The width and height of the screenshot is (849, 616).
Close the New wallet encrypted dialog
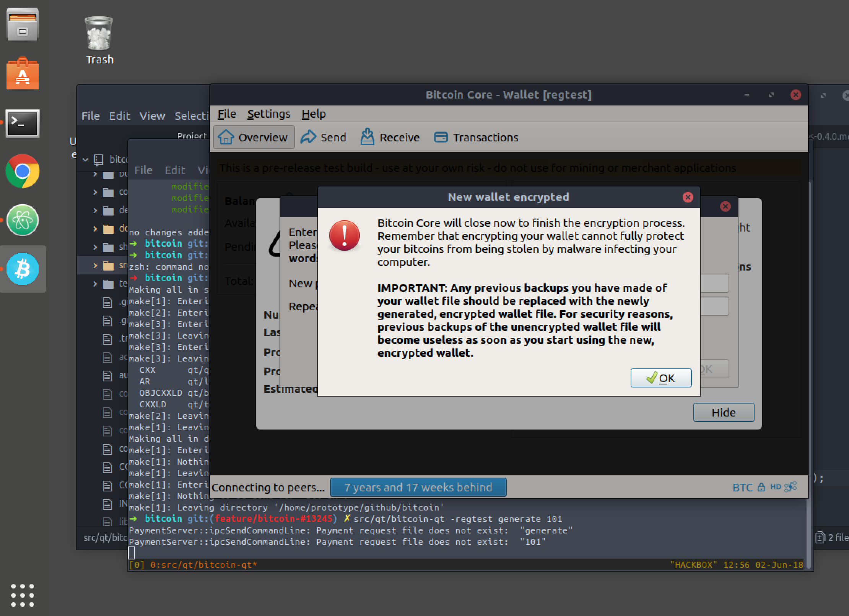tap(688, 197)
